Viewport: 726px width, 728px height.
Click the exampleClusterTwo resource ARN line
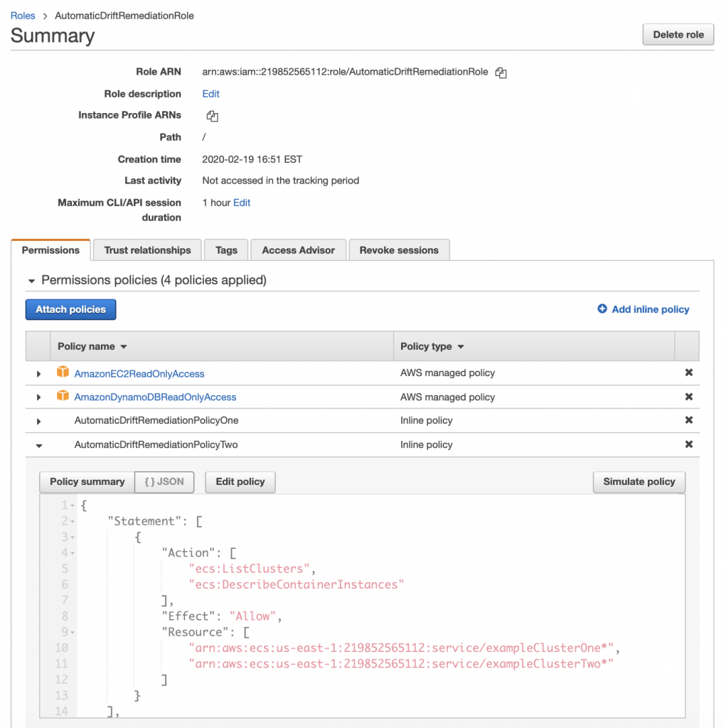click(401, 664)
